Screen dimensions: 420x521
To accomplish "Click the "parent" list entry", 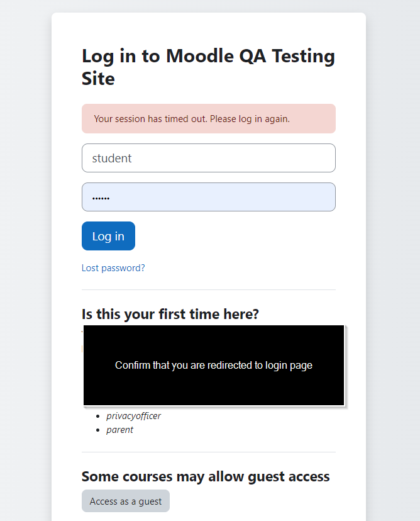I will pos(119,430).
